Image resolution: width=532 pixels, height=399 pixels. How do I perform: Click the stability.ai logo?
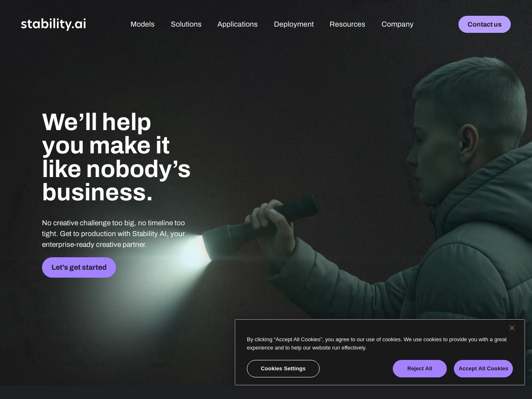54,24
